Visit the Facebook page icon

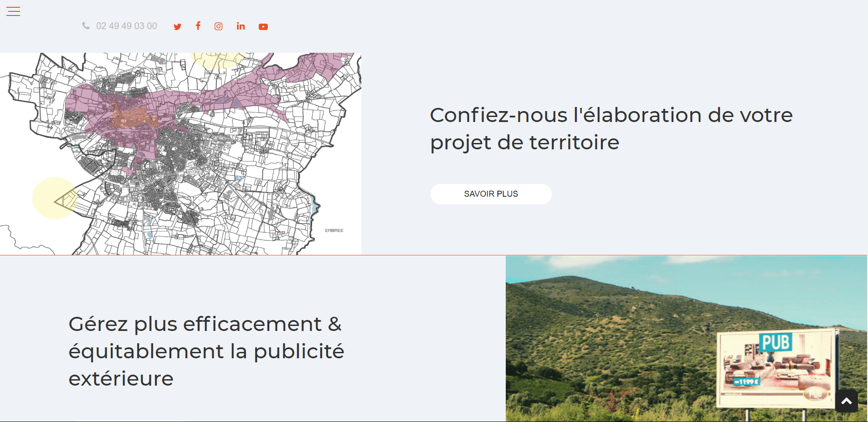coord(198,26)
